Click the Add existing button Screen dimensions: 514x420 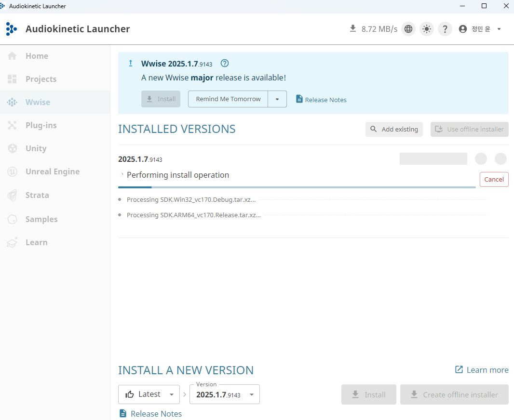[x=394, y=129]
